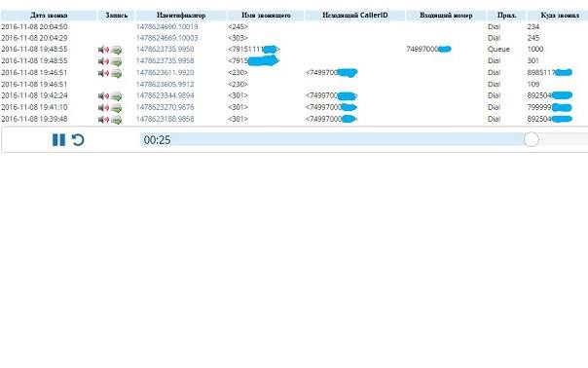Open identifier link 1478624690.10019
The height and width of the screenshot is (368, 588).
pyautogui.click(x=166, y=26)
